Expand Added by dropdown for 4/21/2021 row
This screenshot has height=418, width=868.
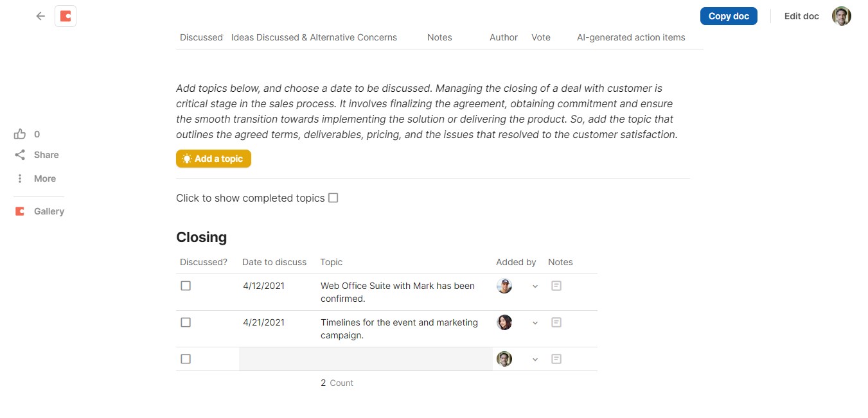click(x=535, y=323)
